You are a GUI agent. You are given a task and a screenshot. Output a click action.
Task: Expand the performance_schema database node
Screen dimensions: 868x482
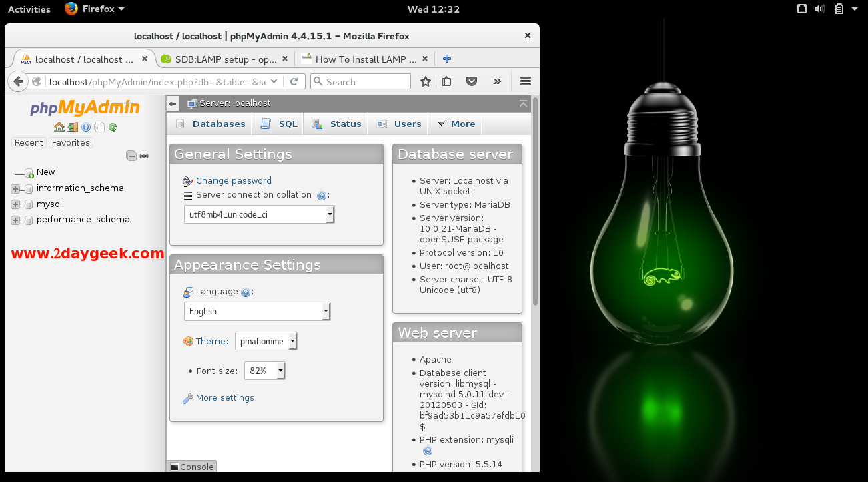[x=15, y=220]
